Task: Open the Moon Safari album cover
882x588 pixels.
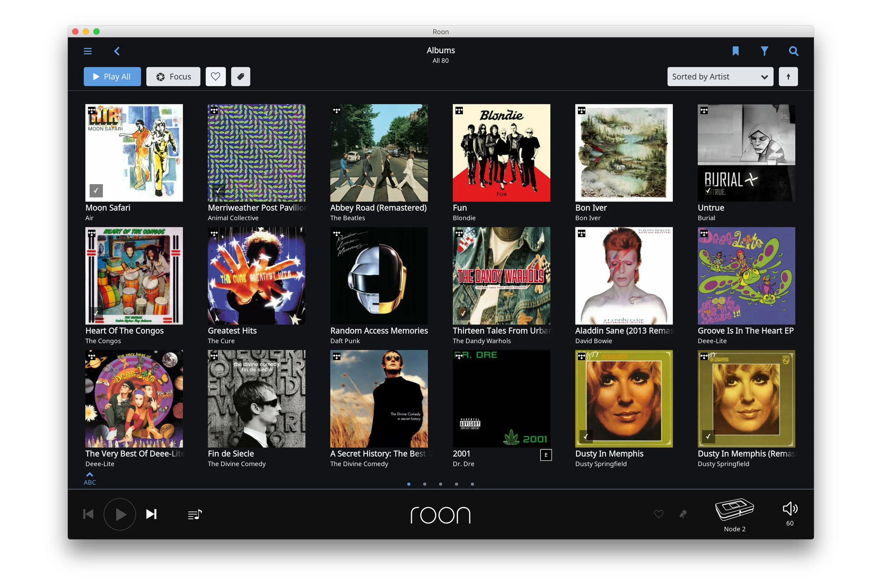Action: click(x=134, y=153)
